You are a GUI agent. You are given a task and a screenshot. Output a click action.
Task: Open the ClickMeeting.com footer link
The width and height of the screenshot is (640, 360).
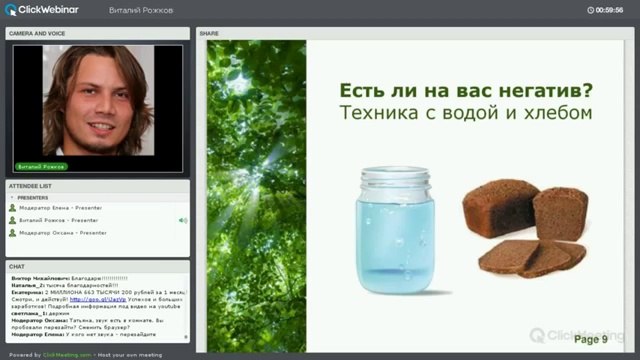(67, 355)
